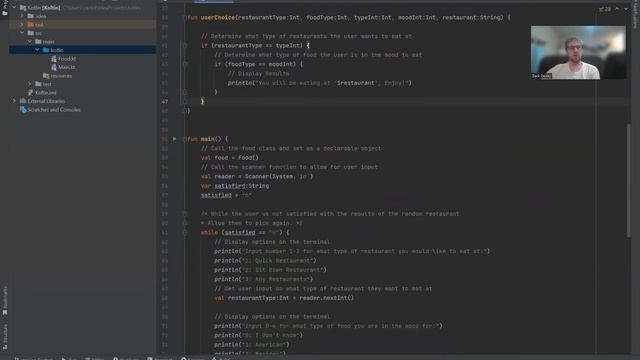Screen dimensions: 640x360
Task: Click println "2: Sit Down Restaurant" line
Action: [270, 270]
